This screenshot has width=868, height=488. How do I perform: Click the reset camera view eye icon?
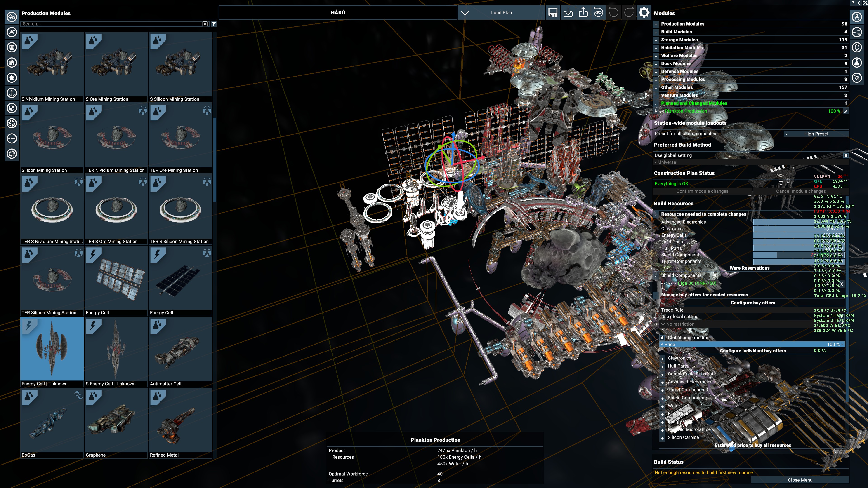pyautogui.click(x=598, y=13)
